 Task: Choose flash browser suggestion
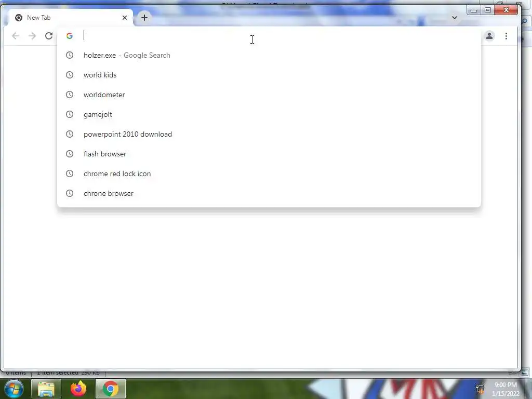pos(269,154)
